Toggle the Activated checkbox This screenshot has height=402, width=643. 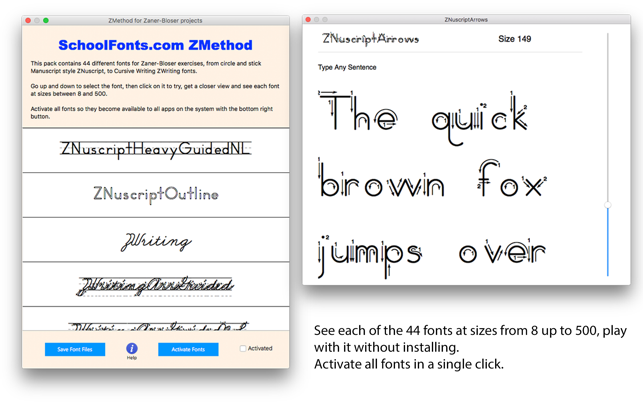coord(243,348)
